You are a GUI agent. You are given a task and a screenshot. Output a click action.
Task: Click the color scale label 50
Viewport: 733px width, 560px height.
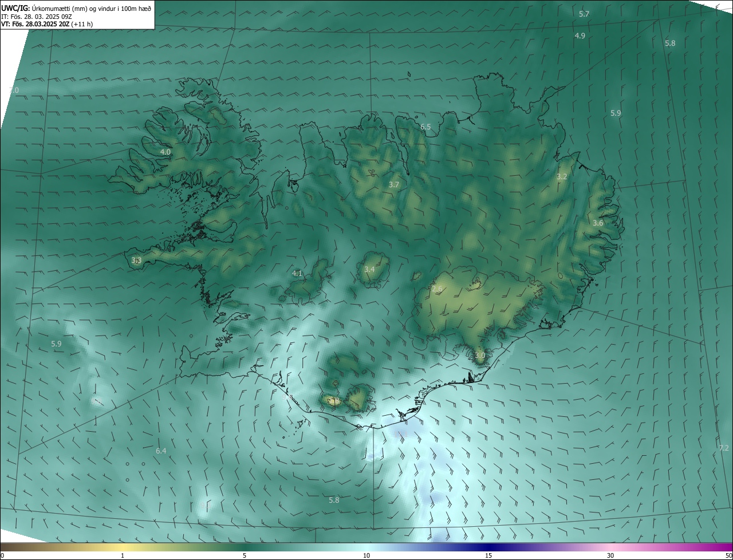point(728,555)
